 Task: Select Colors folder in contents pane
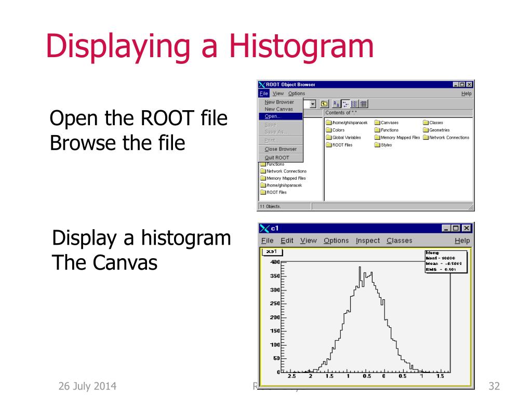(335, 130)
